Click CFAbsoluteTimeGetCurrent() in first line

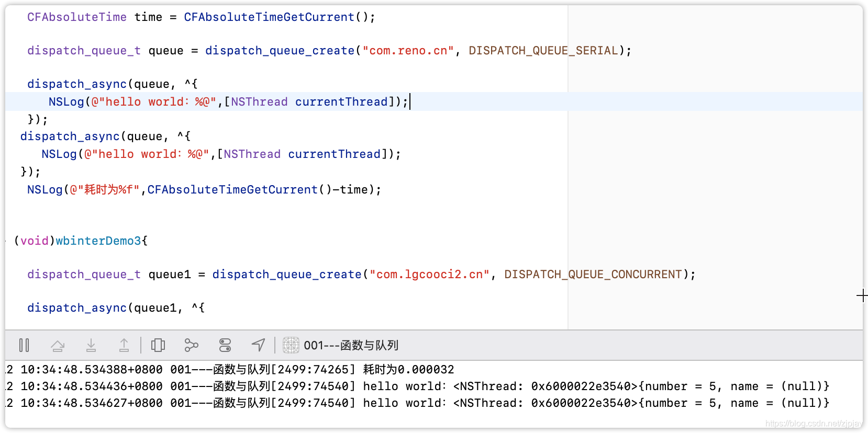point(276,17)
